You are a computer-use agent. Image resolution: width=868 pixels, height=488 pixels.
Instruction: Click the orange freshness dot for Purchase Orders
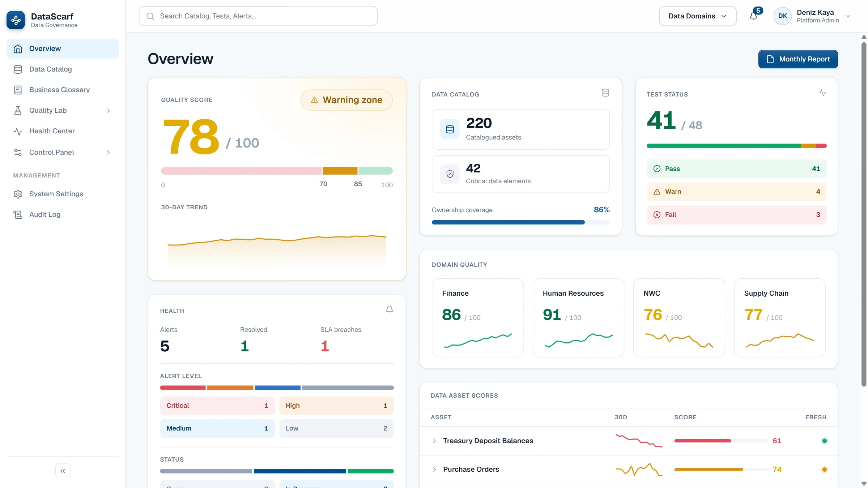coord(825,470)
